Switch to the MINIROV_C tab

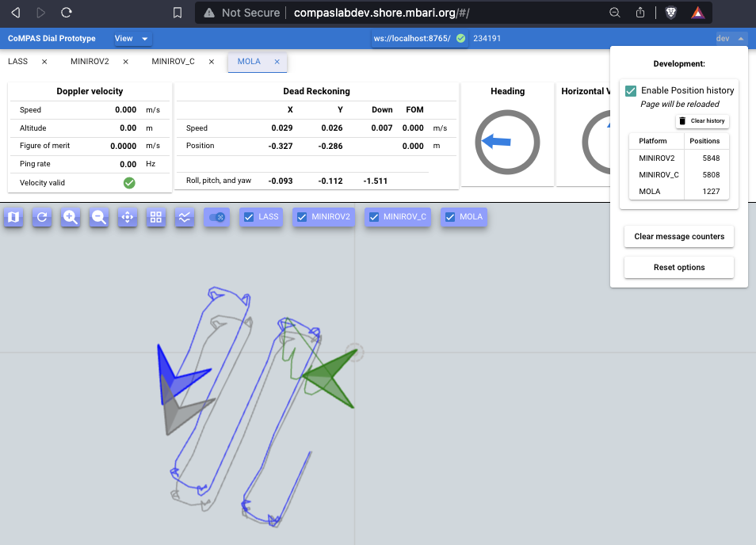point(173,62)
